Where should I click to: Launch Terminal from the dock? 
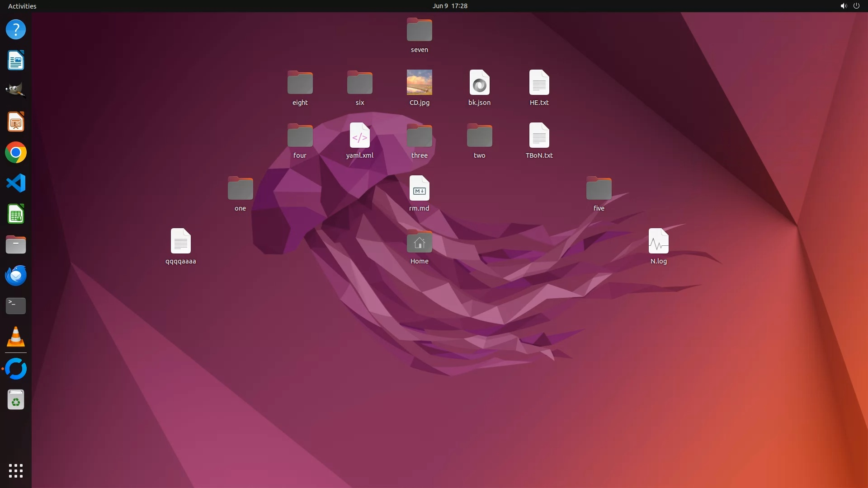point(16,306)
